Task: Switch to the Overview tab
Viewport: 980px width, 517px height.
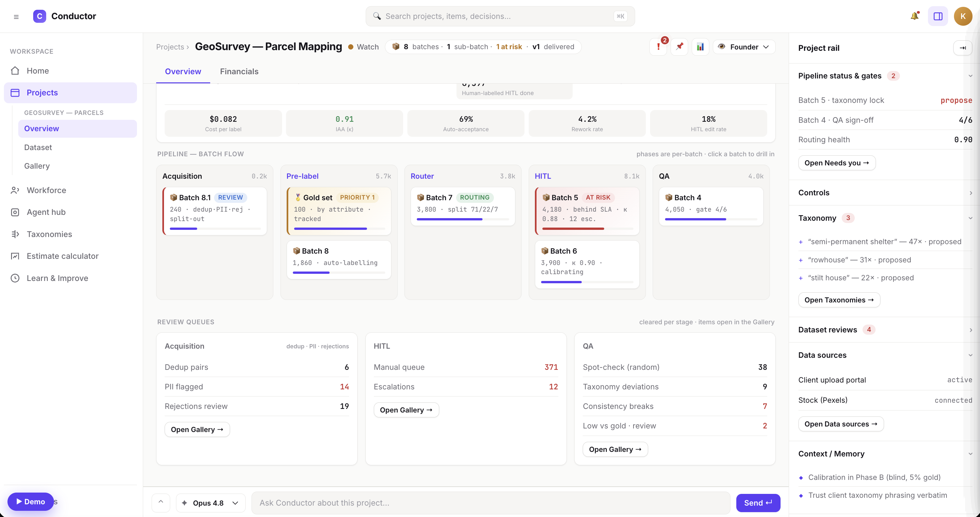Action: point(183,72)
